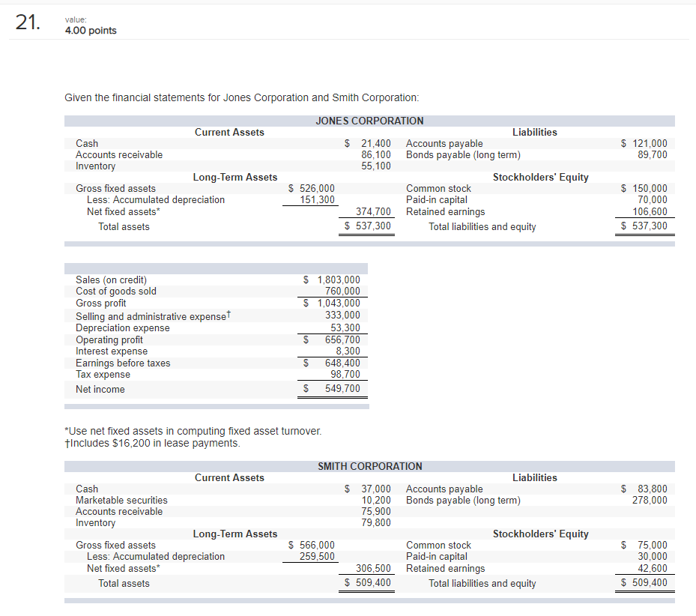Select depreciation expense 53,300

click(345, 327)
